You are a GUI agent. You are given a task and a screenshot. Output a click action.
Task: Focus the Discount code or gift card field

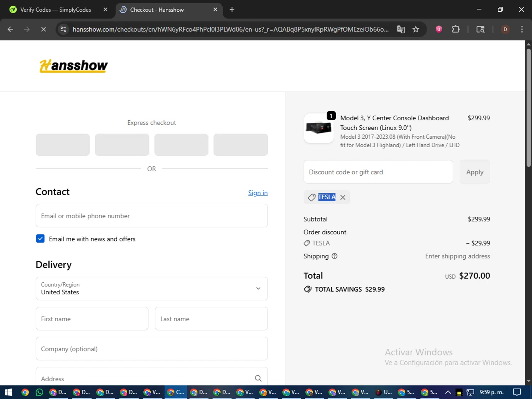click(x=378, y=172)
